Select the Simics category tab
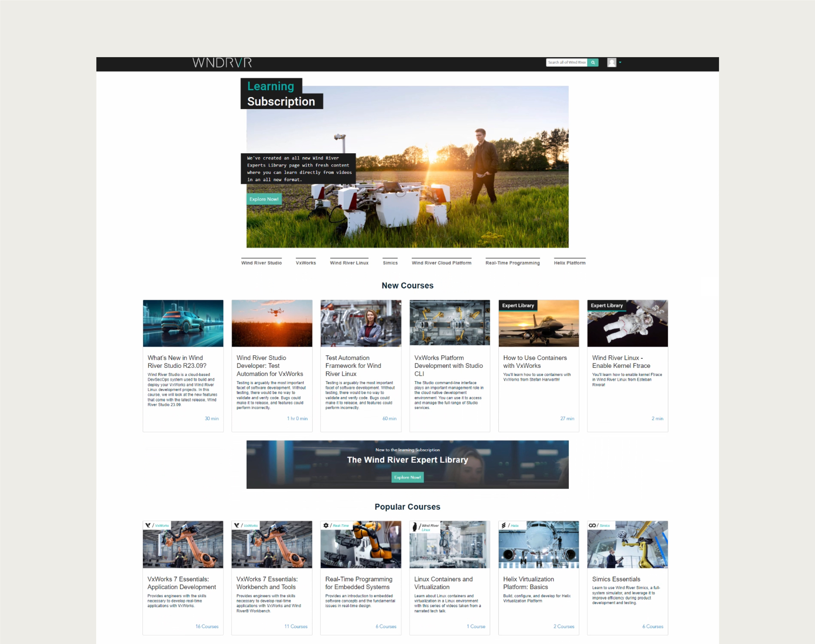Image resolution: width=815 pixels, height=644 pixels. tap(390, 263)
